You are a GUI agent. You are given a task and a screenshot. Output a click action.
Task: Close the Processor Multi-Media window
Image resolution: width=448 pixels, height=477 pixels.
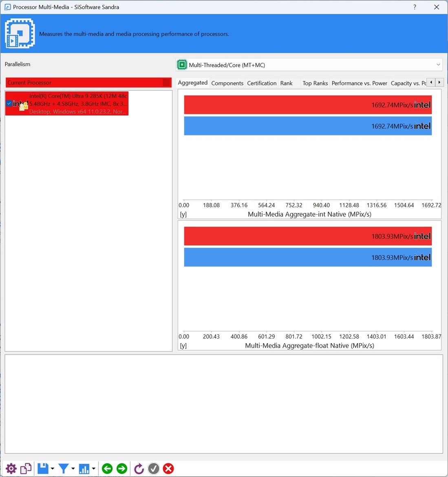[437, 7]
